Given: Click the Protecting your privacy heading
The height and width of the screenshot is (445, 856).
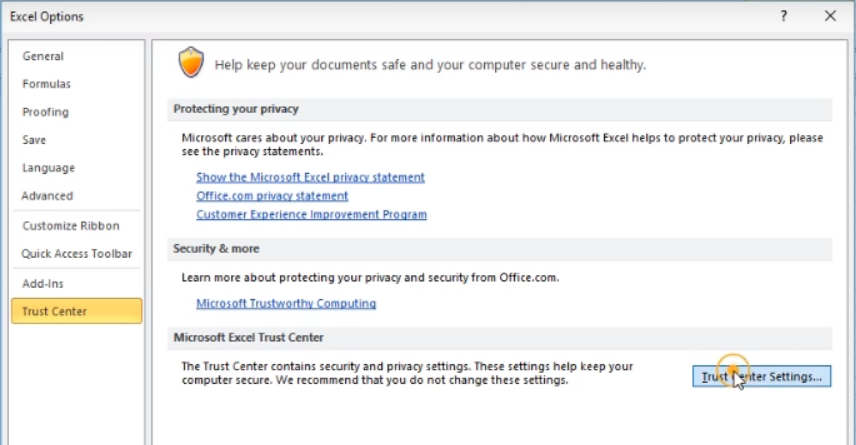Looking at the screenshot, I should (236, 109).
